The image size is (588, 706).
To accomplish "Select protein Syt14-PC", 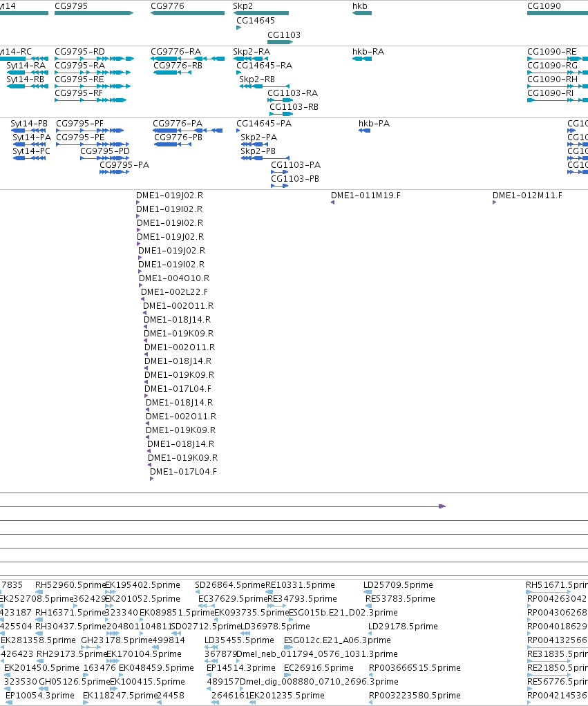I will click(x=32, y=151).
